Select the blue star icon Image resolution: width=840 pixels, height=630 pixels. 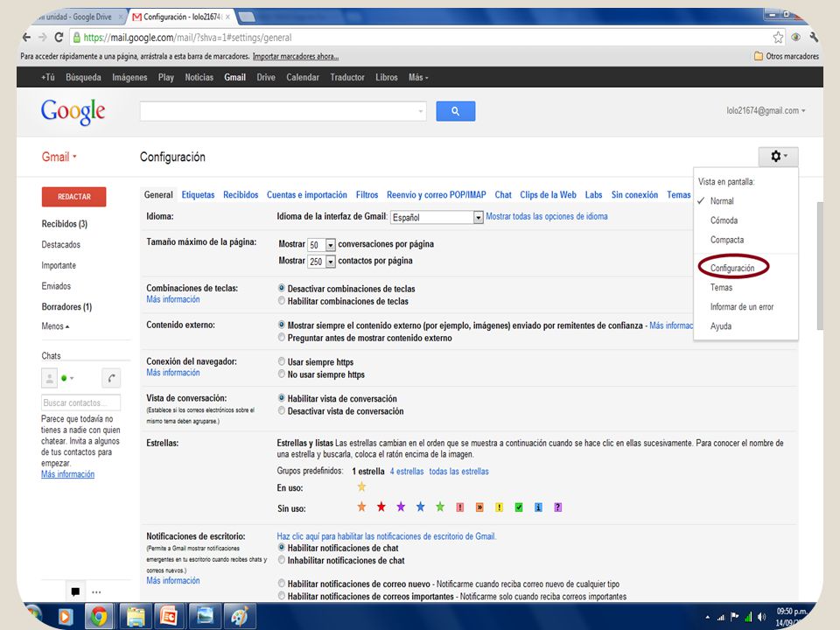point(421,507)
